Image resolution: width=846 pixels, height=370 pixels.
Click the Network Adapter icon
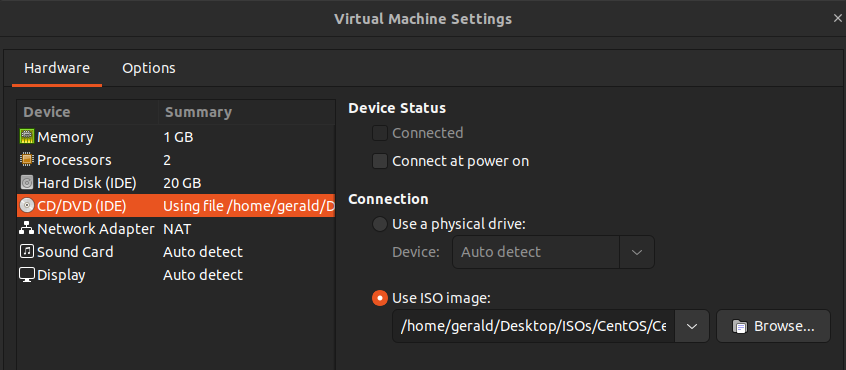pyautogui.click(x=27, y=229)
